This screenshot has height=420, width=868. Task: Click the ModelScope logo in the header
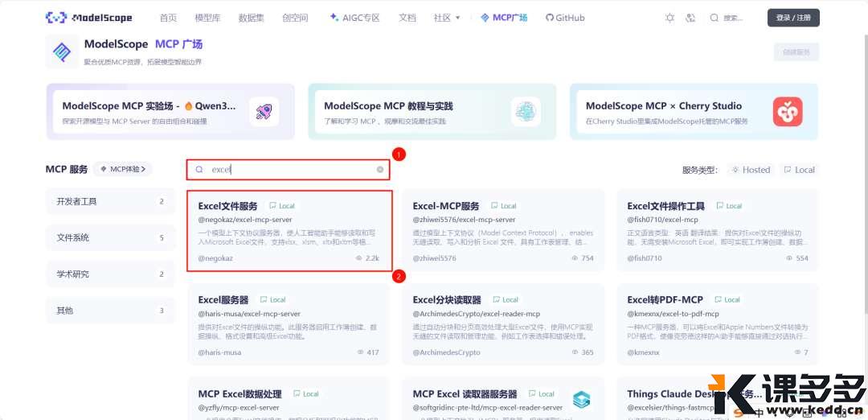pos(88,18)
